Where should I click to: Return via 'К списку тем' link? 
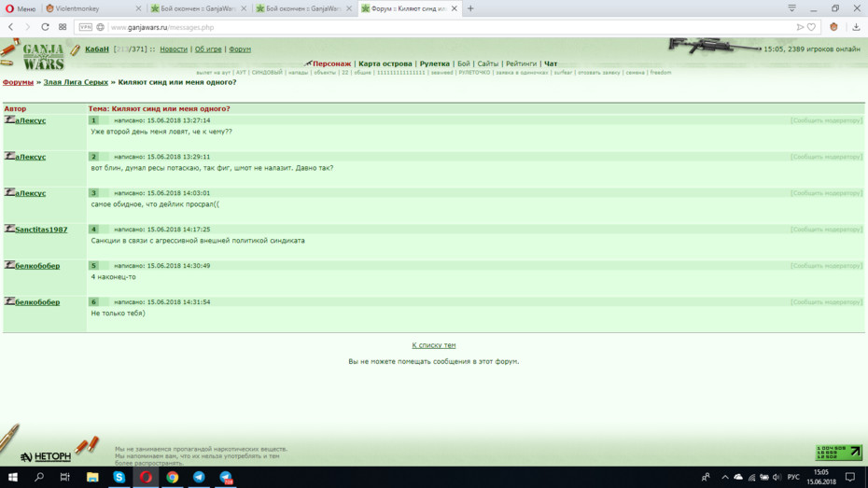[433, 345]
